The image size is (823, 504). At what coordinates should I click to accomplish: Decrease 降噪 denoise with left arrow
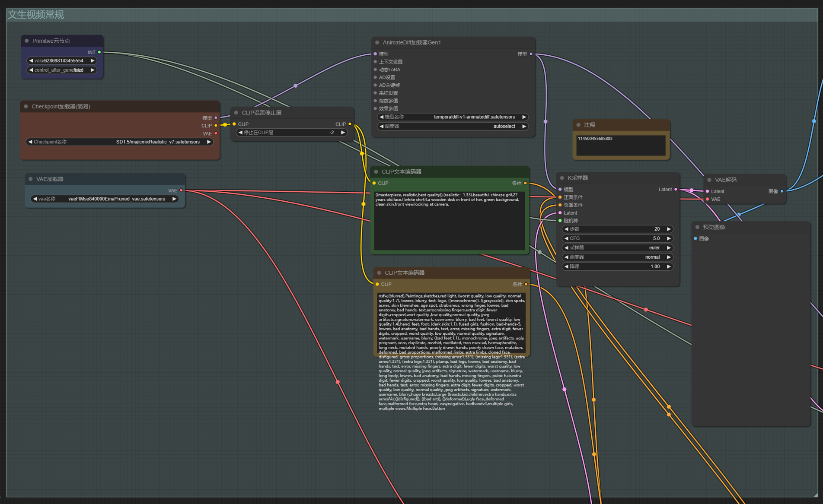click(566, 267)
